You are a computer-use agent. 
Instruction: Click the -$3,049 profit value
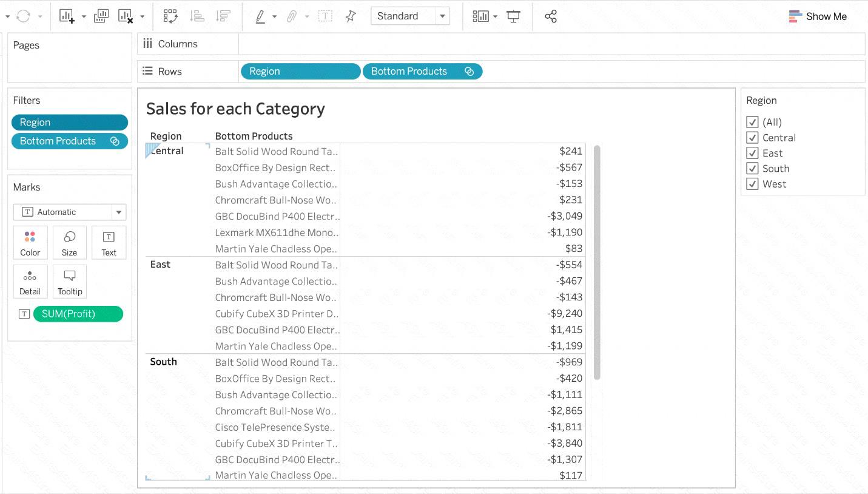tap(565, 216)
